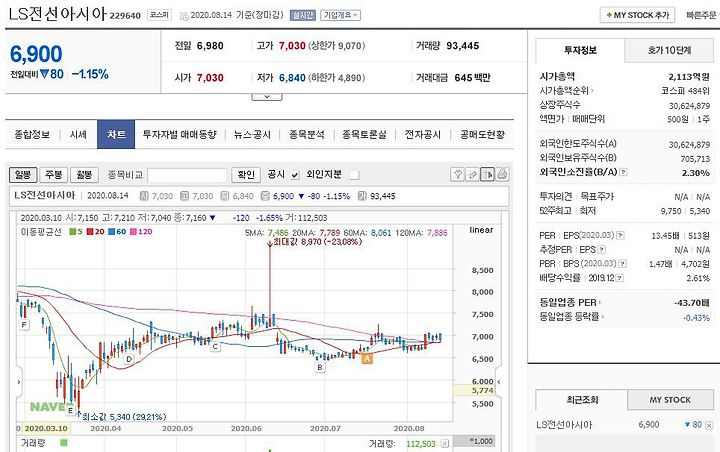Click the 시가총액 value 2,113억원

689,77
